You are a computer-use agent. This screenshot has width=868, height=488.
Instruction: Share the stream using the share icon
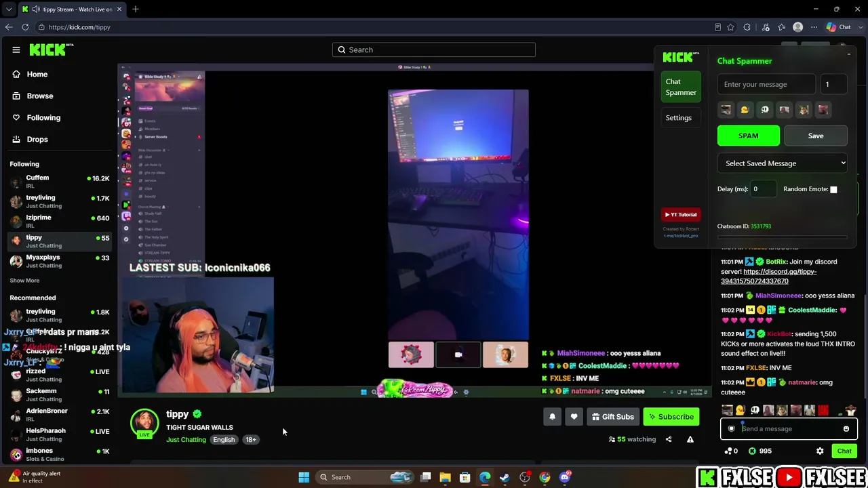(x=669, y=439)
